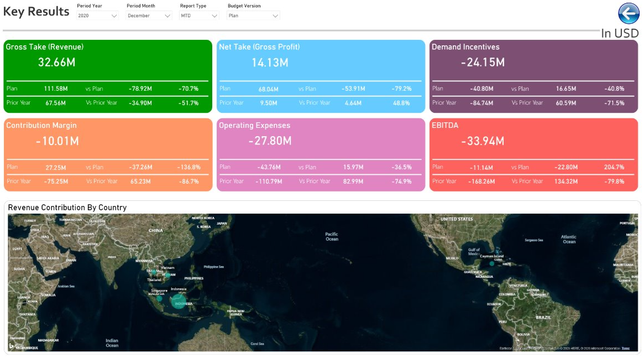Click the large Indonesia bubble on map

click(x=178, y=302)
